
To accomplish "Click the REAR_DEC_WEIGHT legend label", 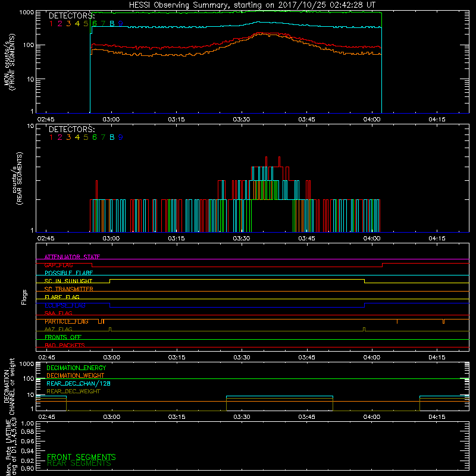I will tap(73, 392).
